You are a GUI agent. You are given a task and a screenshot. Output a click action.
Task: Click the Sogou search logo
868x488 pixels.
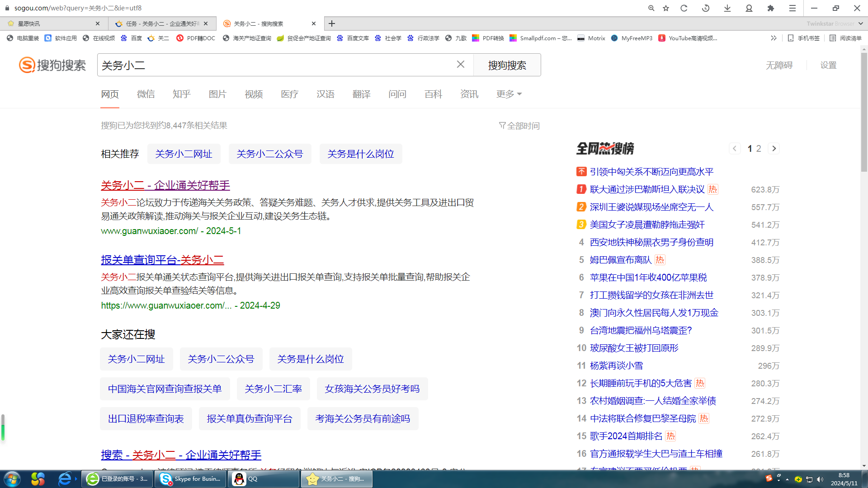click(52, 65)
